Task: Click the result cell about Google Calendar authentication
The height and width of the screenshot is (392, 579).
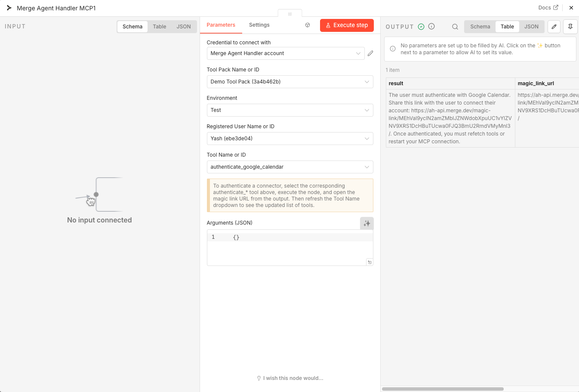Action: (x=450, y=118)
